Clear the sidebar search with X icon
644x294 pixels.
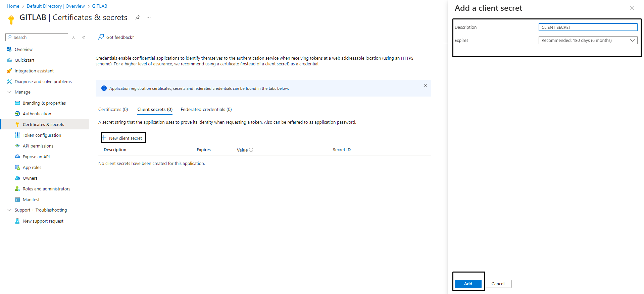tap(73, 37)
